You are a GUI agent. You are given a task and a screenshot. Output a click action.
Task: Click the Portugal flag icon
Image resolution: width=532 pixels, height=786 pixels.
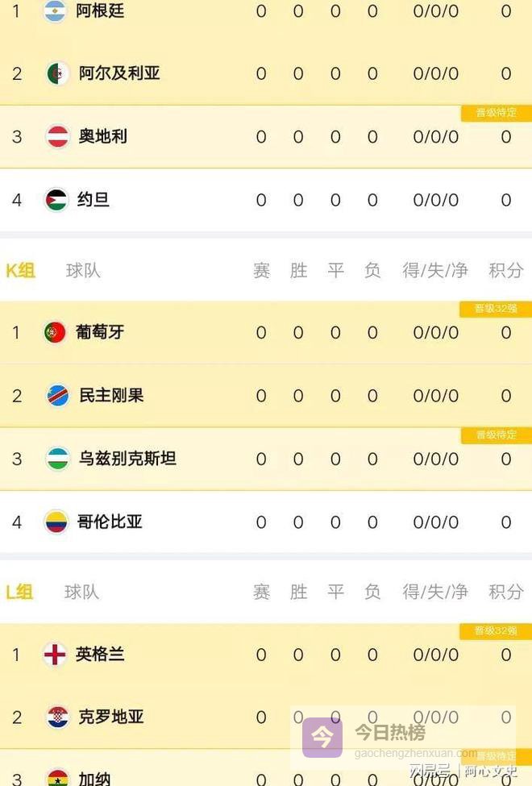(55, 331)
